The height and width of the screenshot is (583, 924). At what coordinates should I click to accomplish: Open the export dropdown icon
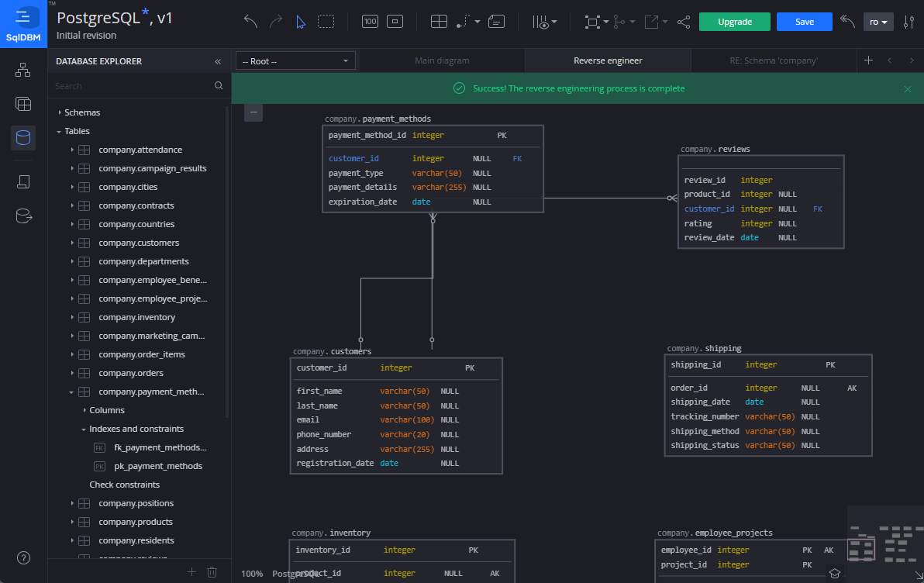(x=655, y=22)
